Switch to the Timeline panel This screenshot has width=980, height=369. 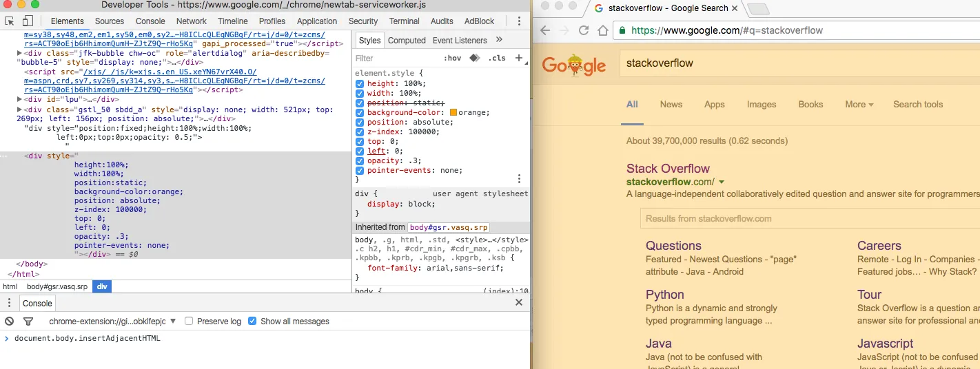tap(233, 21)
